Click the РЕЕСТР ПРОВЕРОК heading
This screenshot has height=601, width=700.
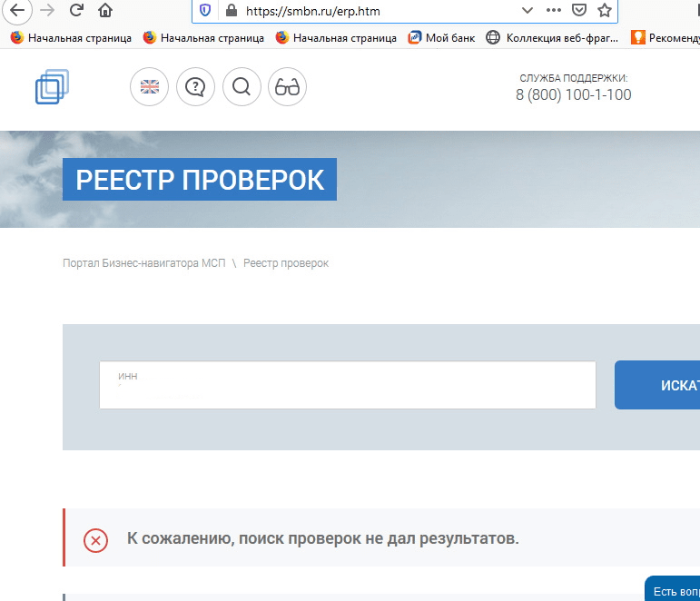click(x=200, y=180)
